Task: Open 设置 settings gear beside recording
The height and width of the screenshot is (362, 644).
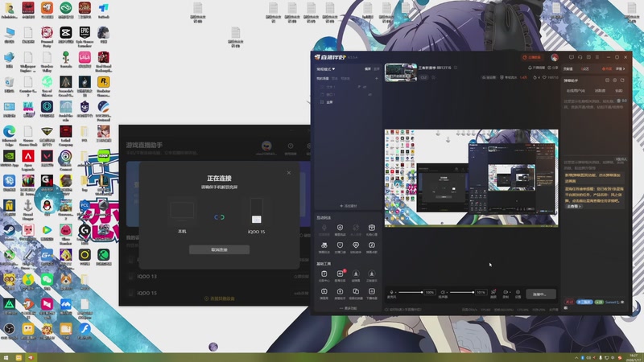Action: click(x=518, y=293)
